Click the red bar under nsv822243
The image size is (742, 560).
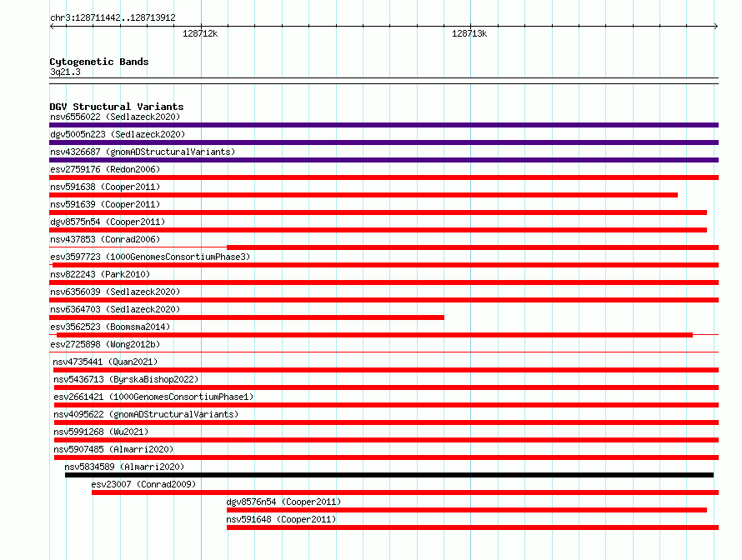tap(384, 282)
